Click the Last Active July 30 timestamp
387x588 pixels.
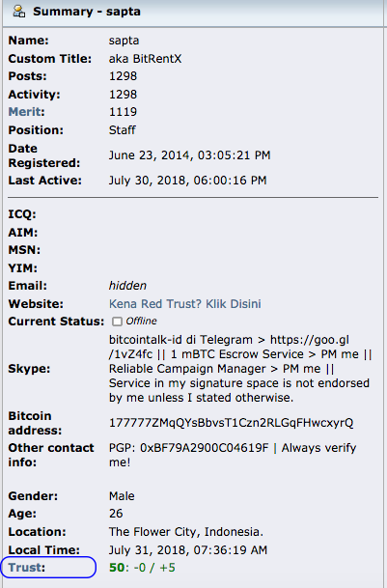pyautogui.click(x=188, y=181)
